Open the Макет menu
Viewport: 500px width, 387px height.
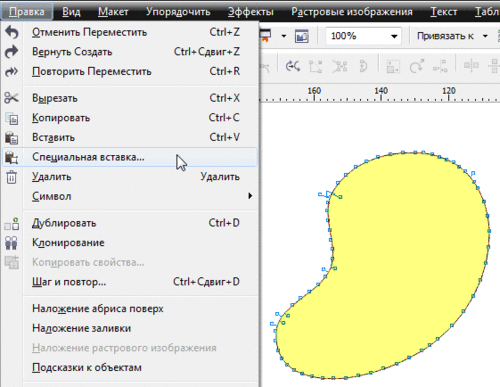(113, 12)
